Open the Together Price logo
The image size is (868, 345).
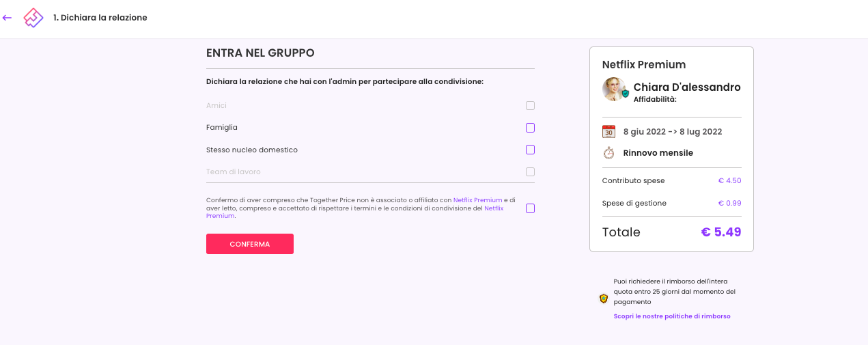click(x=33, y=18)
